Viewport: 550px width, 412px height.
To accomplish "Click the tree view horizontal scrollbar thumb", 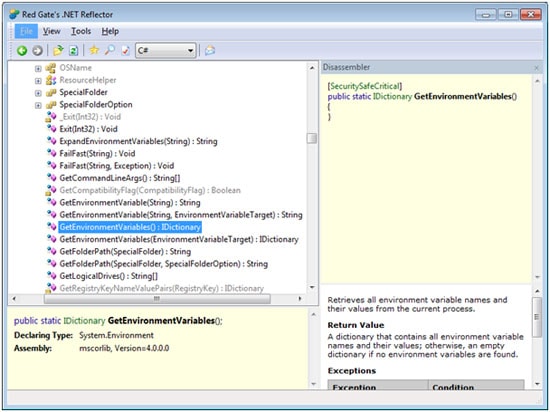I will [x=157, y=299].
